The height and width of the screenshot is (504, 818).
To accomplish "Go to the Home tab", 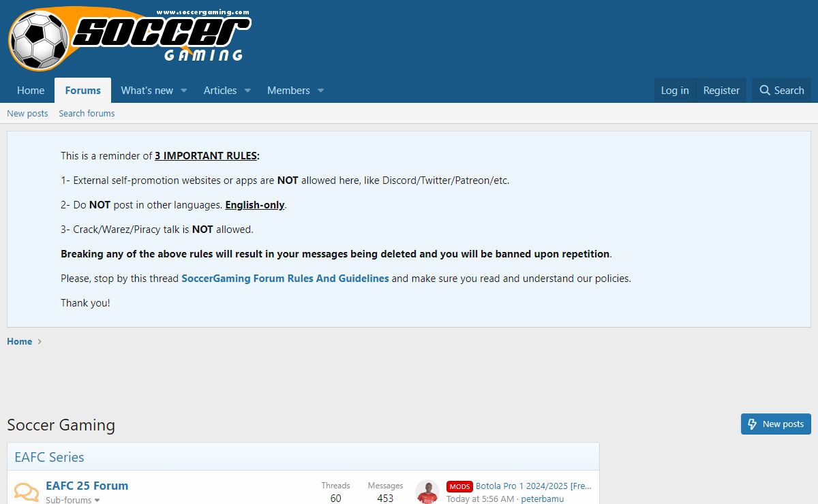I will click(31, 91).
